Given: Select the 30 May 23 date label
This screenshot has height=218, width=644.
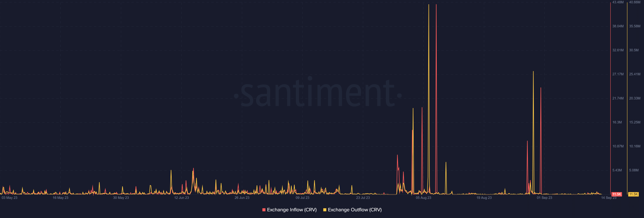Looking at the screenshot, I should tap(121, 198).
